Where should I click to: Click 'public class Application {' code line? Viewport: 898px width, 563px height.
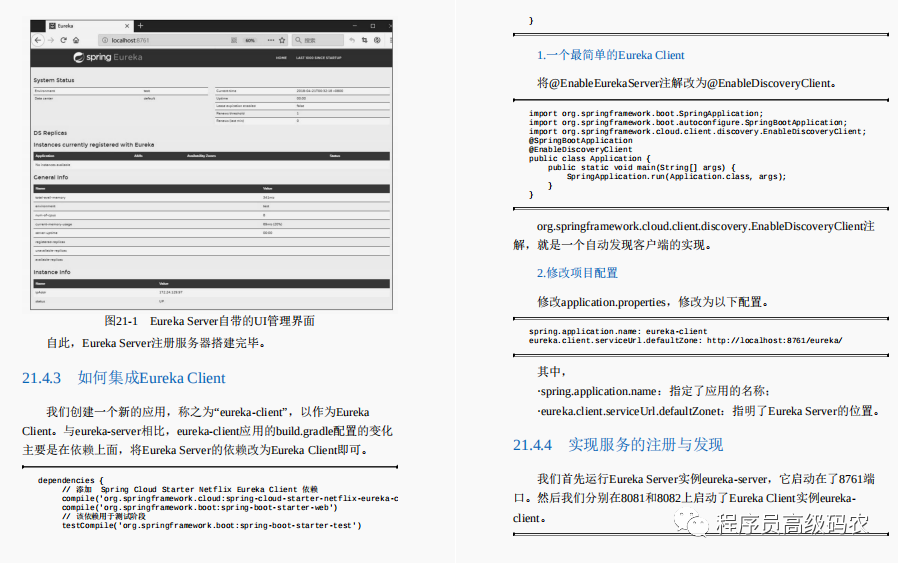pyautogui.click(x=589, y=159)
